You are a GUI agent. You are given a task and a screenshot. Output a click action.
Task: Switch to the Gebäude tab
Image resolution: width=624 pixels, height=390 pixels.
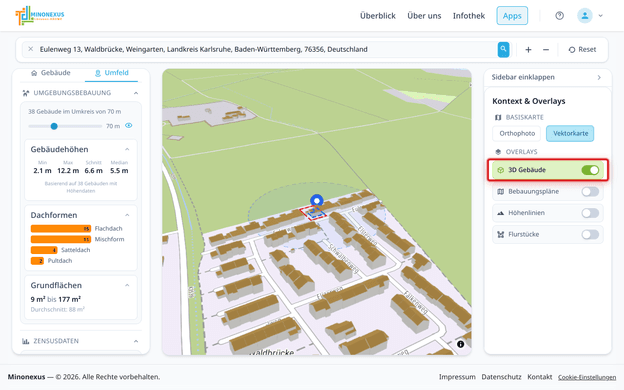[x=51, y=73]
